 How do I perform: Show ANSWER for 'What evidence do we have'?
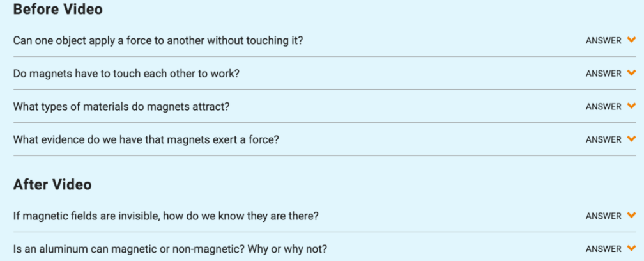pos(603,139)
